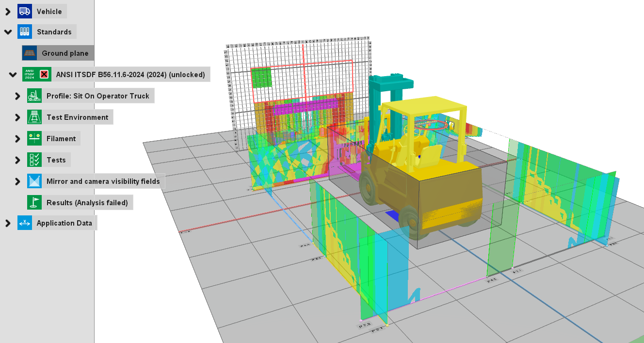Select the Tests label
Image resolution: width=644 pixels, height=343 pixels.
tap(56, 160)
